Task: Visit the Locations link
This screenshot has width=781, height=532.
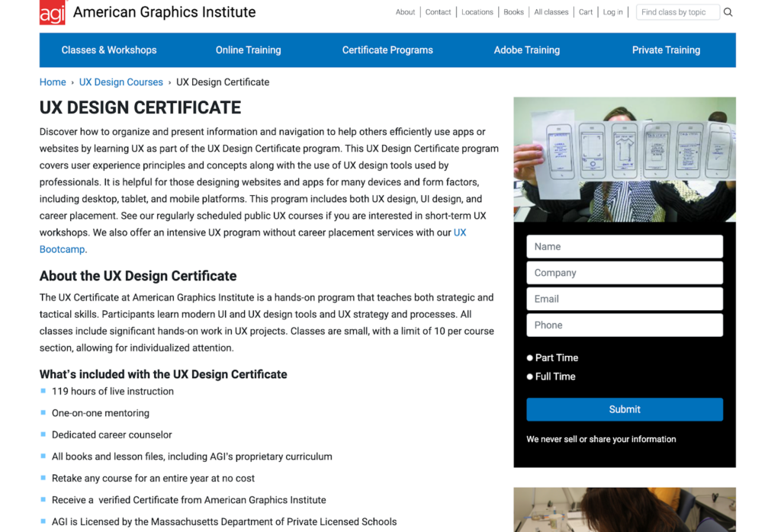Action: point(477,12)
